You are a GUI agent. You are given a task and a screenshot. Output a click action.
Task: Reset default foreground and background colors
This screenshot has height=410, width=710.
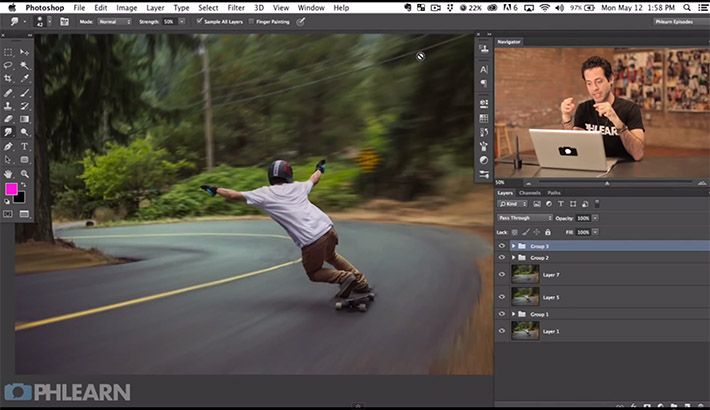point(6,201)
